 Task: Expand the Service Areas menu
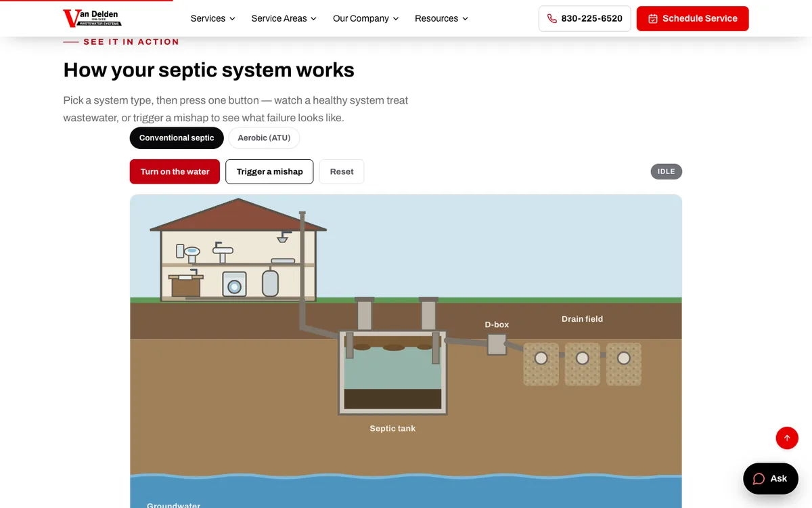[x=284, y=18]
